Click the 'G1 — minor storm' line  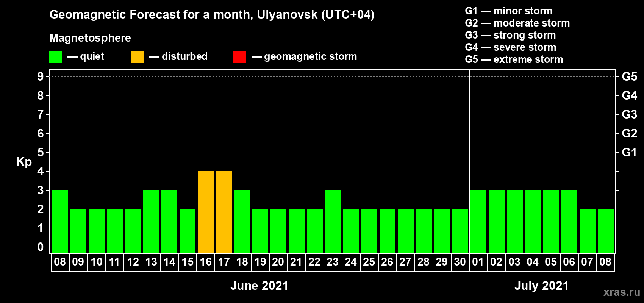(x=509, y=11)
